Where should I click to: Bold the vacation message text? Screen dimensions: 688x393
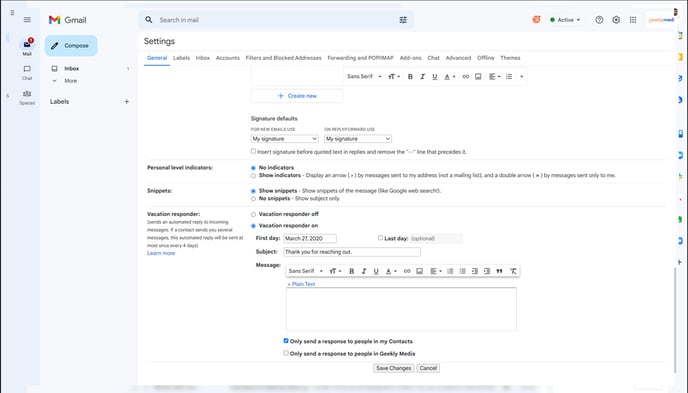351,271
